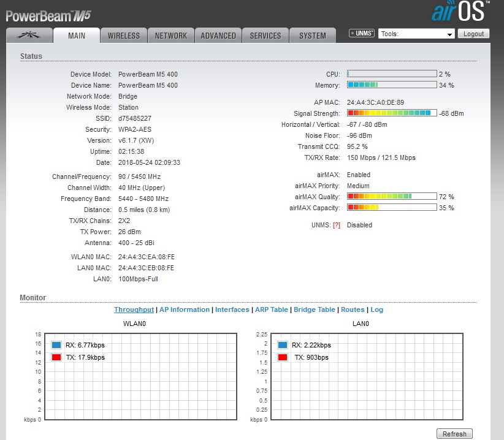Click the version text v6.1.7 (XW)
The width and height of the screenshot is (504, 440).
pyautogui.click(x=136, y=141)
